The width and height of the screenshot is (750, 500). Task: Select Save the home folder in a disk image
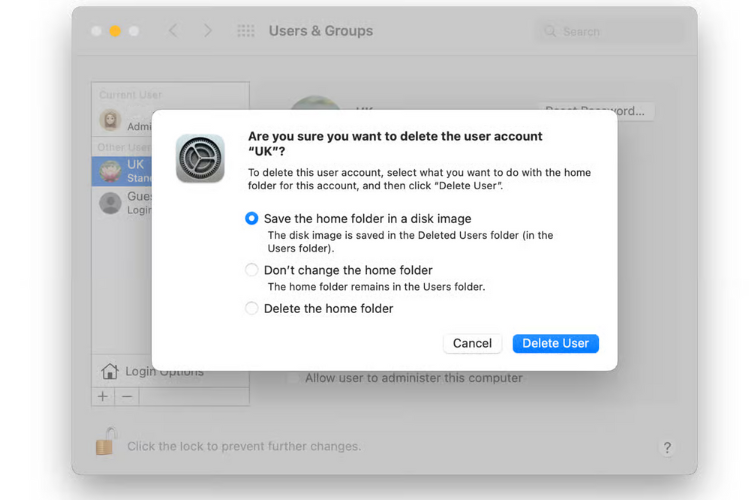pos(251,219)
